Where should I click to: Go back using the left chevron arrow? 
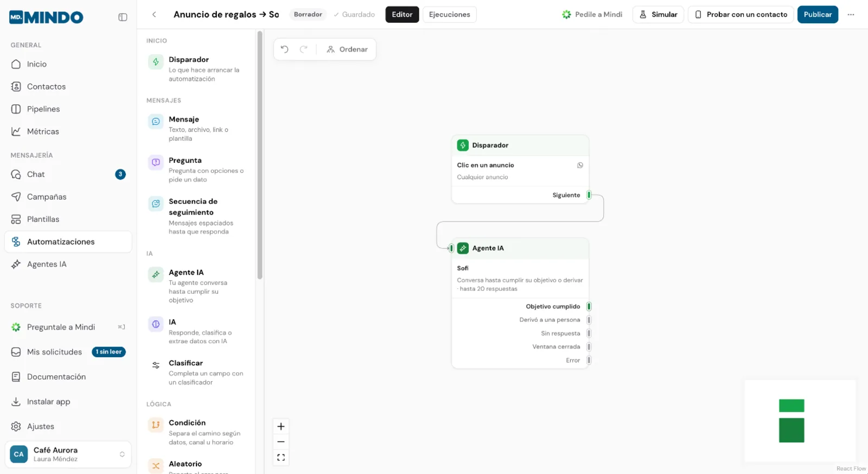(x=154, y=15)
